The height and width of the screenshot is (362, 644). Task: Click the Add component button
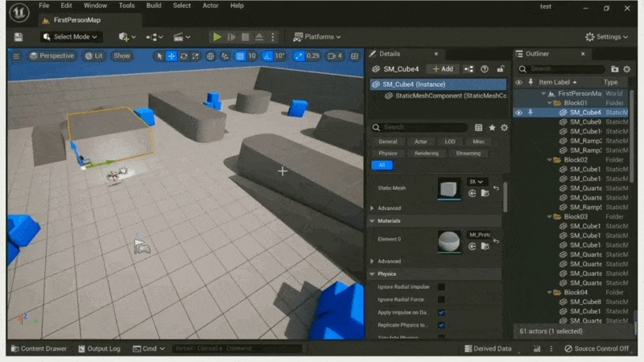pos(443,69)
